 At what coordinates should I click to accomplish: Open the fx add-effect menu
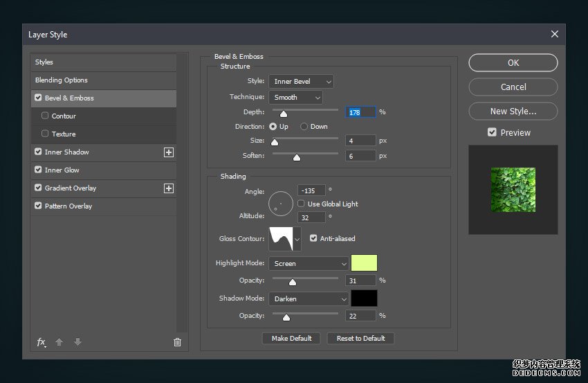42,342
